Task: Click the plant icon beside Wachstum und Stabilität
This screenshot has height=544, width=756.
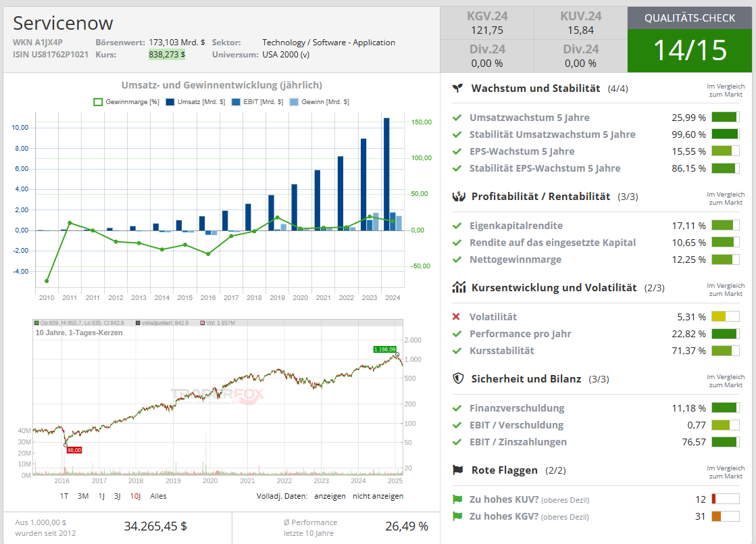Action: tap(458, 89)
